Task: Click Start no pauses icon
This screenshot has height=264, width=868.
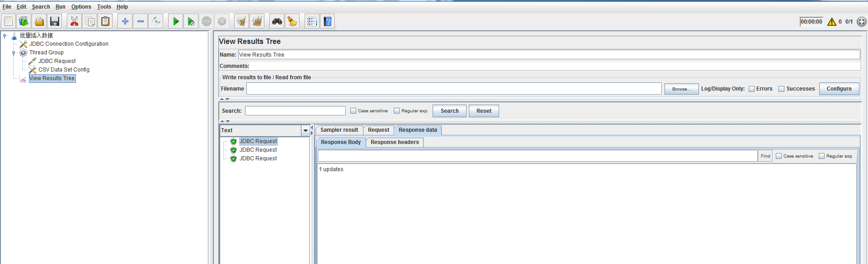Action: click(191, 21)
